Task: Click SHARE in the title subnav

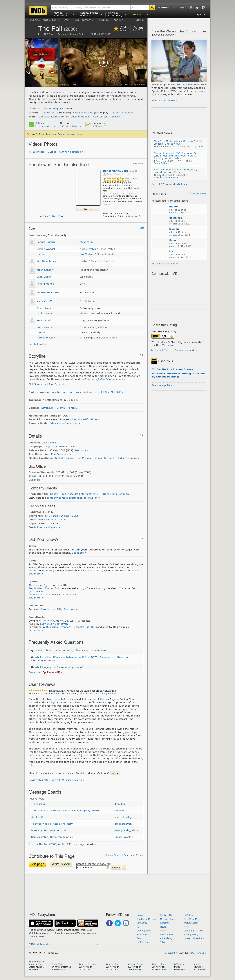Action: (139, 20)
